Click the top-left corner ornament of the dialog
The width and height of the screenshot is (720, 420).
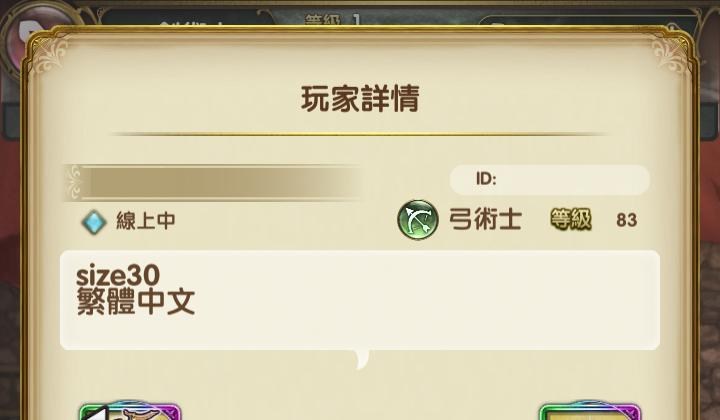51,55
